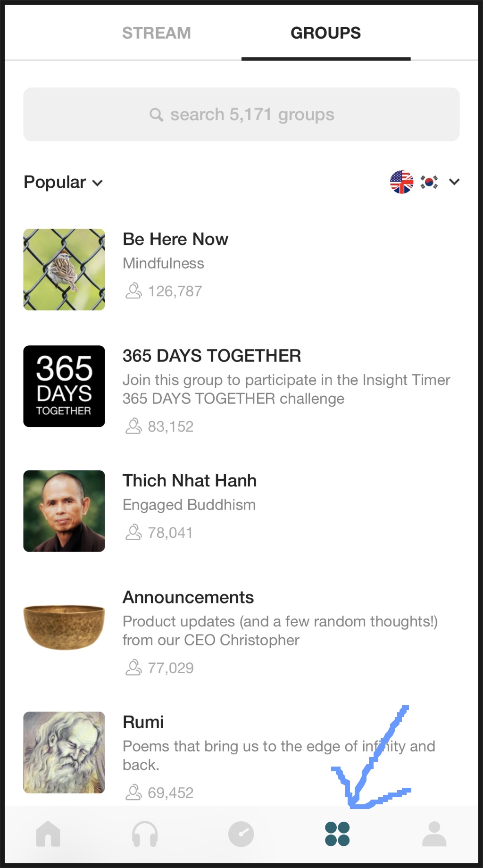Open the timer icon in bottom bar
Viewport: 483px width, 868px height.
(241, 834)
